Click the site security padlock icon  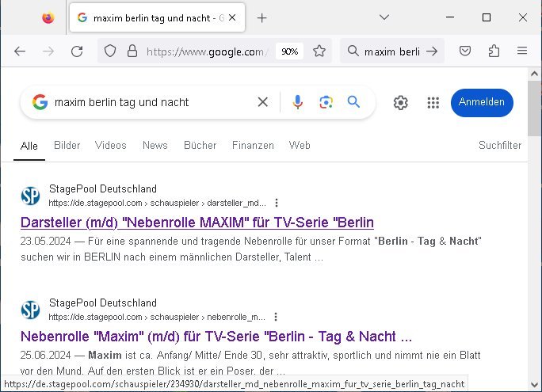(132, 51)
